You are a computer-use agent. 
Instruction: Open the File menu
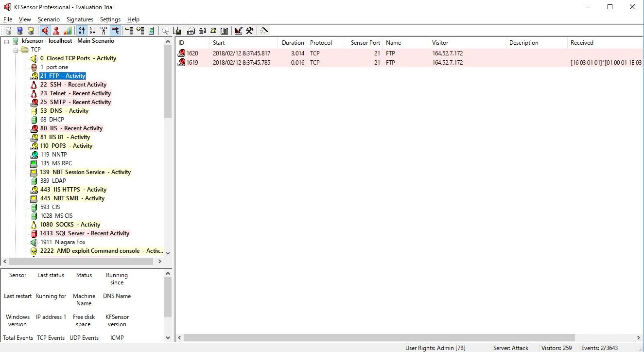coord(8,19)
